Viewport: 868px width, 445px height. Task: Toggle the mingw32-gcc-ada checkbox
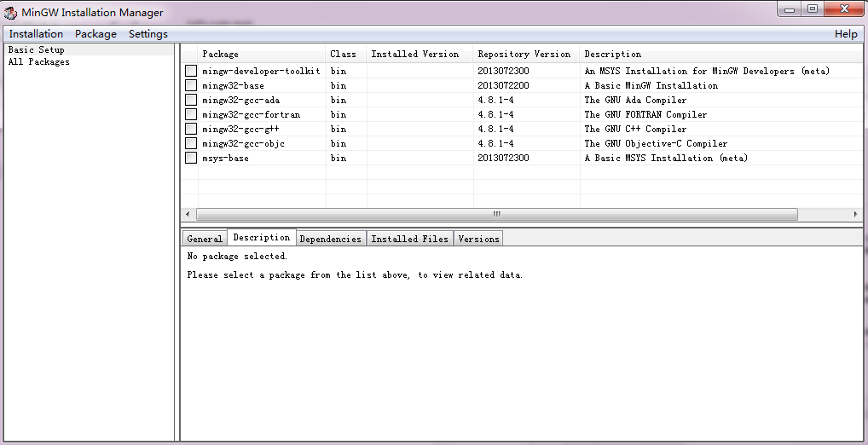pos(191,100)
